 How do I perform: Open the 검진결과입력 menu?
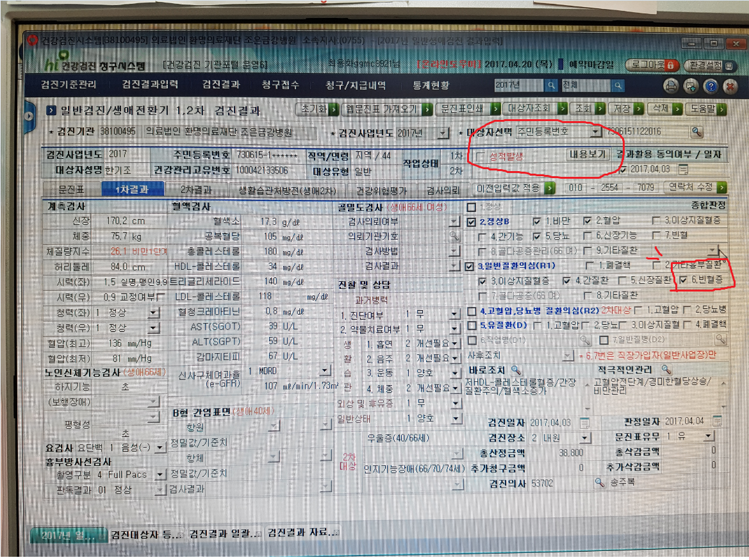click(150, 85)
